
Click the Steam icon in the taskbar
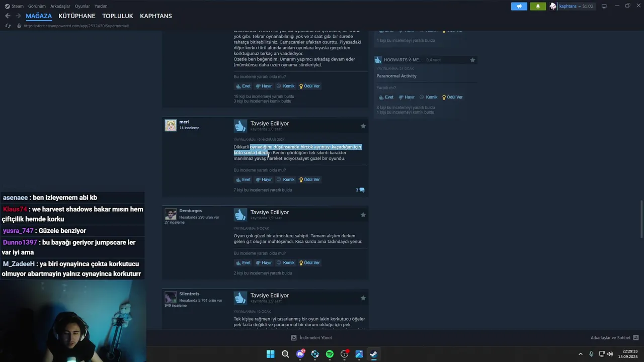pos(374,354)
